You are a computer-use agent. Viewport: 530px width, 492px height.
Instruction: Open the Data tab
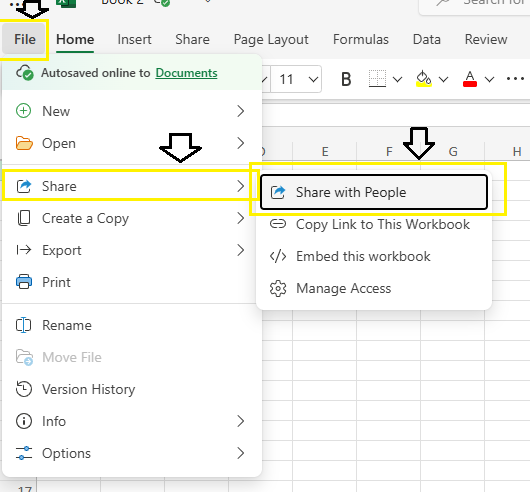427,39
